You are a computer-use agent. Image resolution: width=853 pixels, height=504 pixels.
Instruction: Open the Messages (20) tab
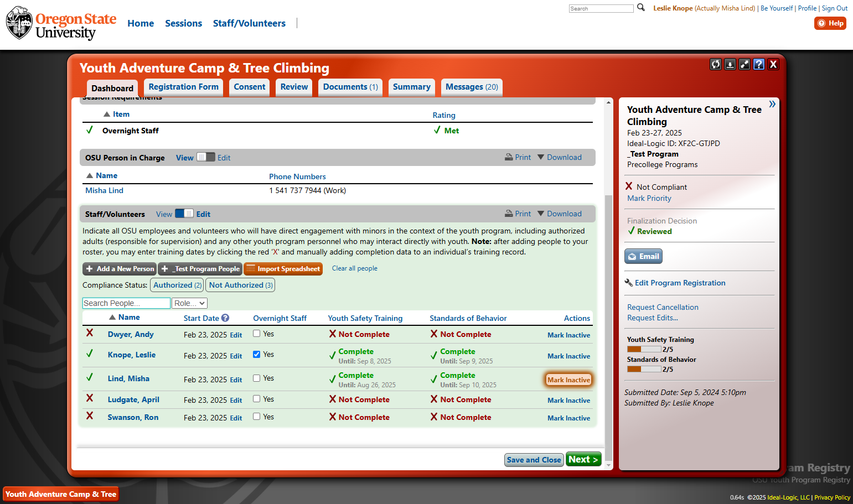(x=472, y=87)
